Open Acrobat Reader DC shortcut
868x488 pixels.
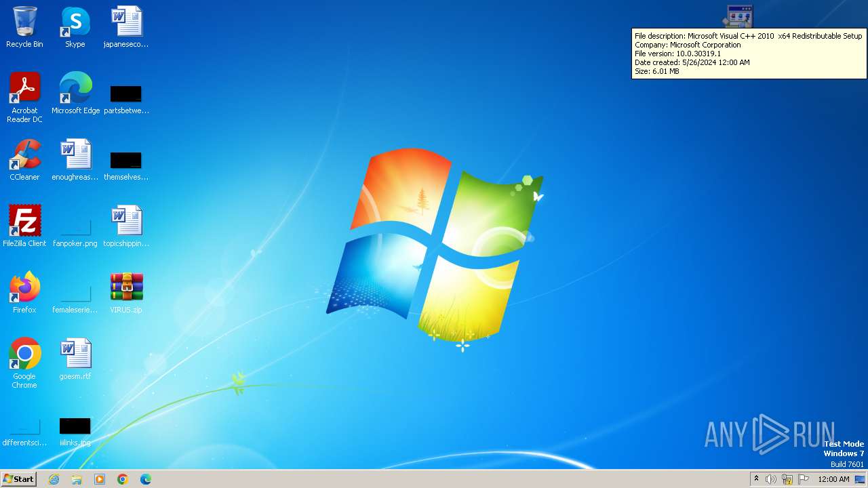(x=24, y=98)
